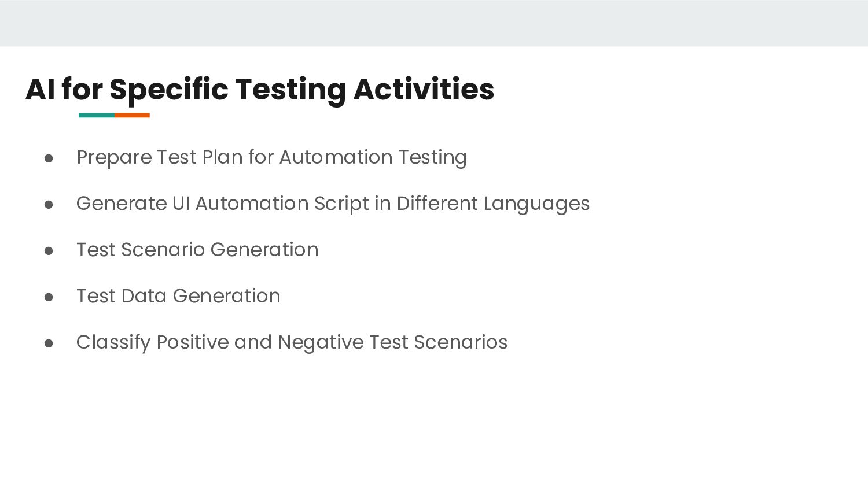Image resolution: width=868 pixels, height=488 pixels.
Task: Click the bullet dot beside Classify Positive
Action: tap(49, 343)
